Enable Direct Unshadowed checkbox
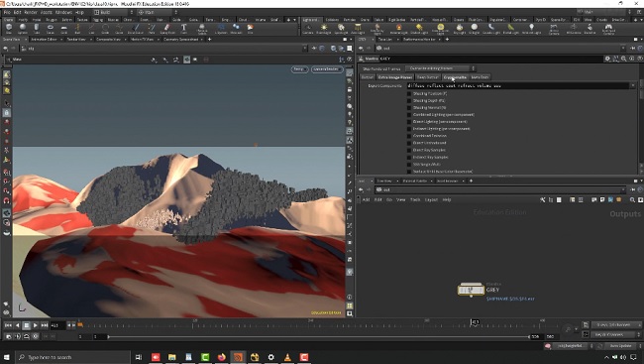This screenshot has height=364, width=644. (409, 143)
